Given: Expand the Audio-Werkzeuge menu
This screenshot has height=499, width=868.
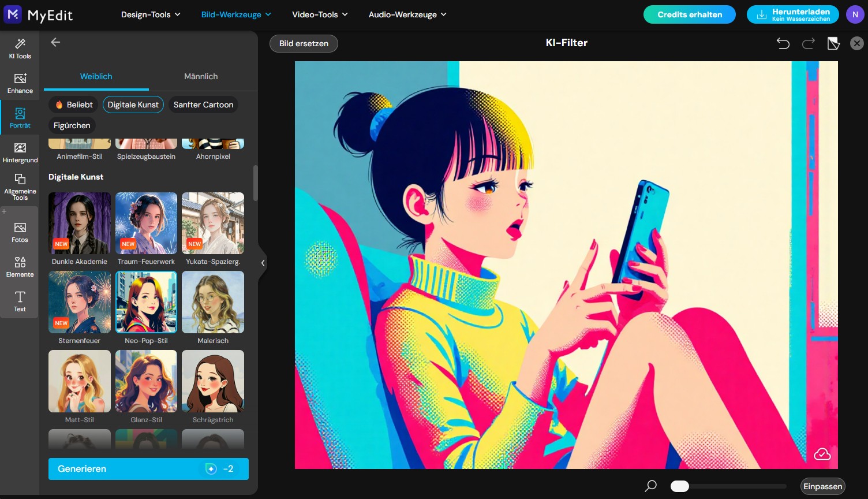Looking at the screenshot, I should click(407, 14).
